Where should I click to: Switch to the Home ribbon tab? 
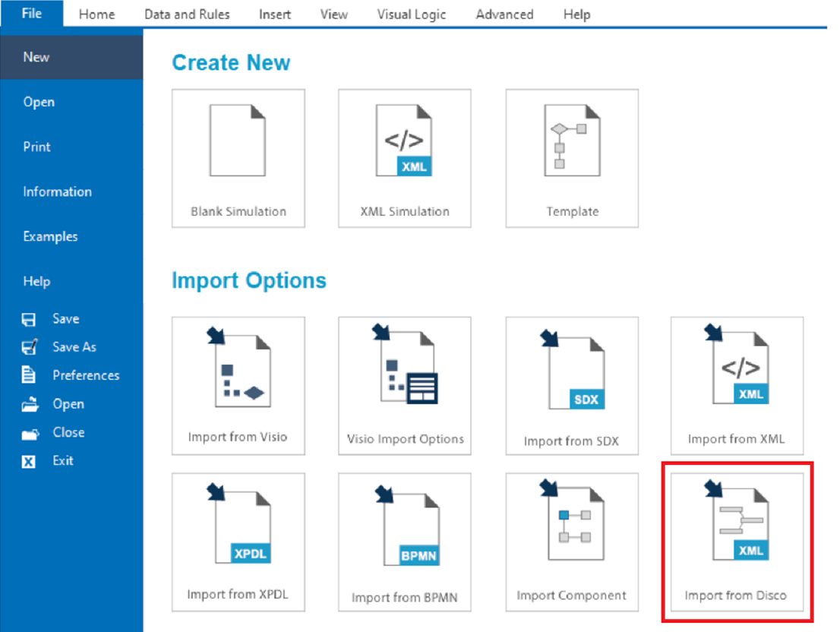pos(97,14)
